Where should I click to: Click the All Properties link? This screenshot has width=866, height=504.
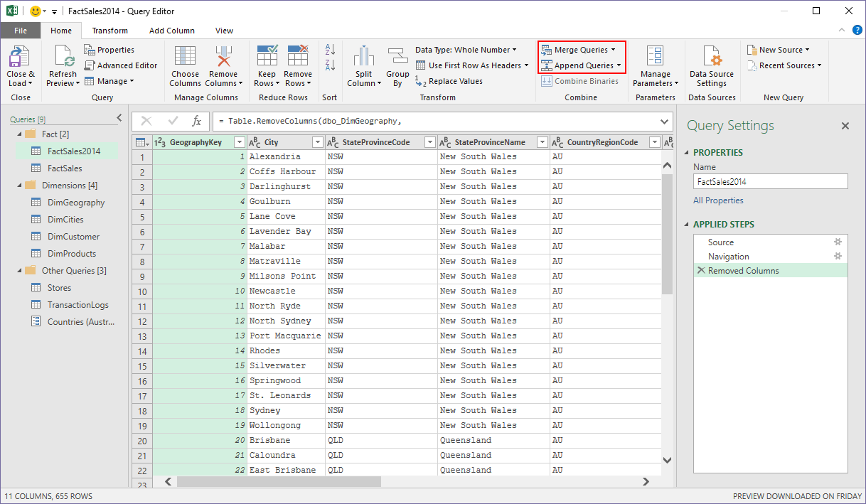pos(718,200)
